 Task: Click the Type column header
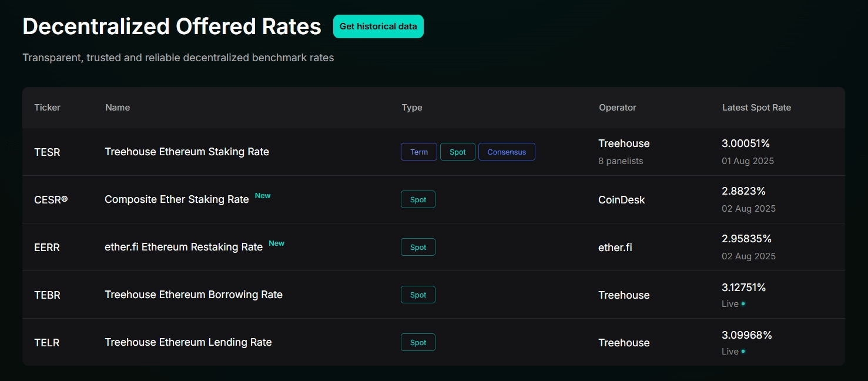[x=412, y=108]
